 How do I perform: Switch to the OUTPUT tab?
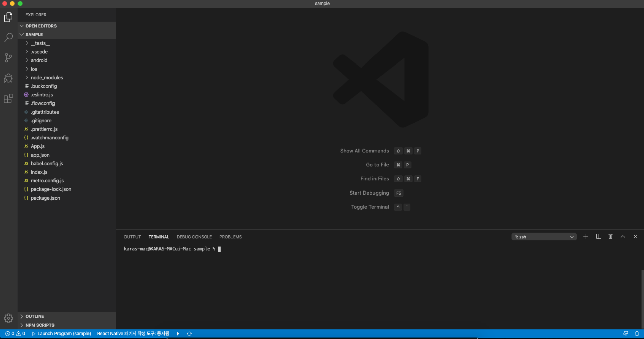pyautogui.click(x=132, y=237)
